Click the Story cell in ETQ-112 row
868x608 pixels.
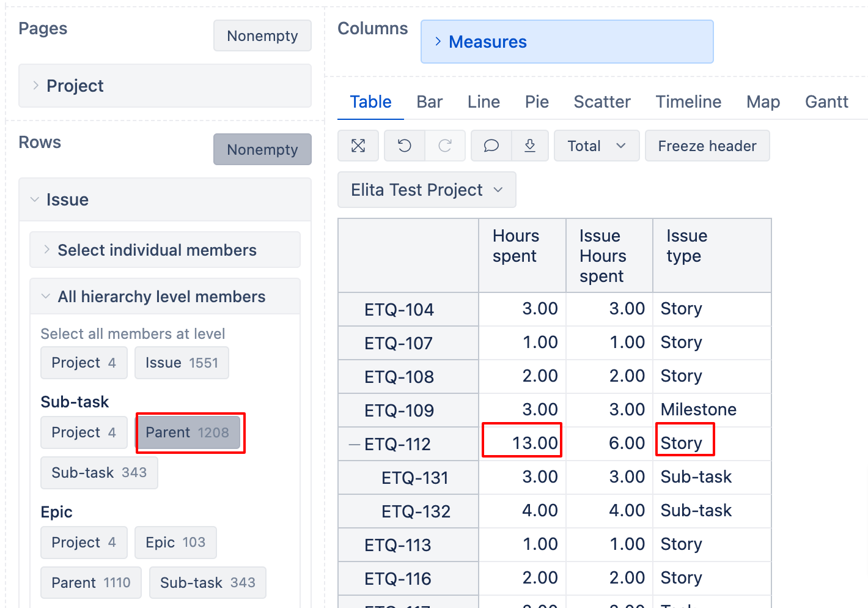712,443
